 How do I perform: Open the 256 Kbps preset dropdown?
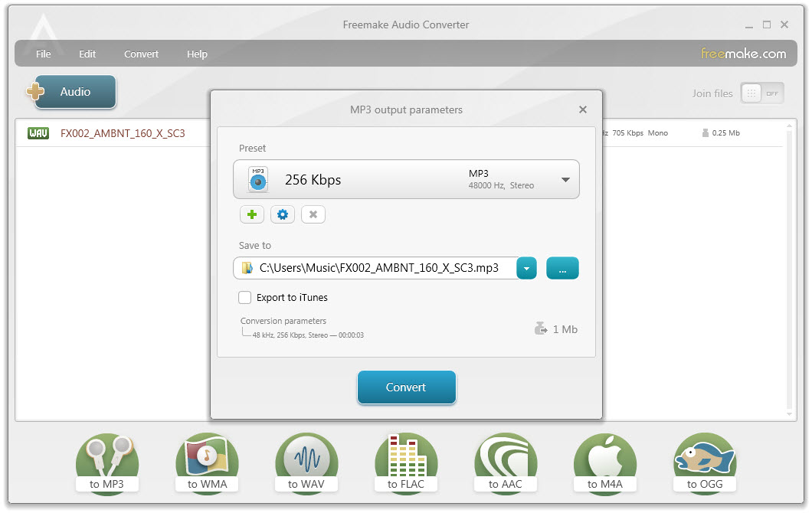565,179
